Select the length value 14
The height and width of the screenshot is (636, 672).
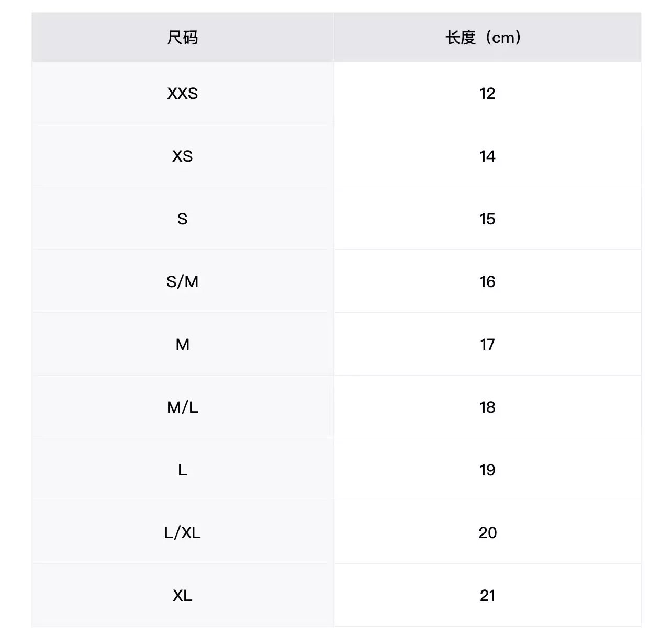[487, 156]
